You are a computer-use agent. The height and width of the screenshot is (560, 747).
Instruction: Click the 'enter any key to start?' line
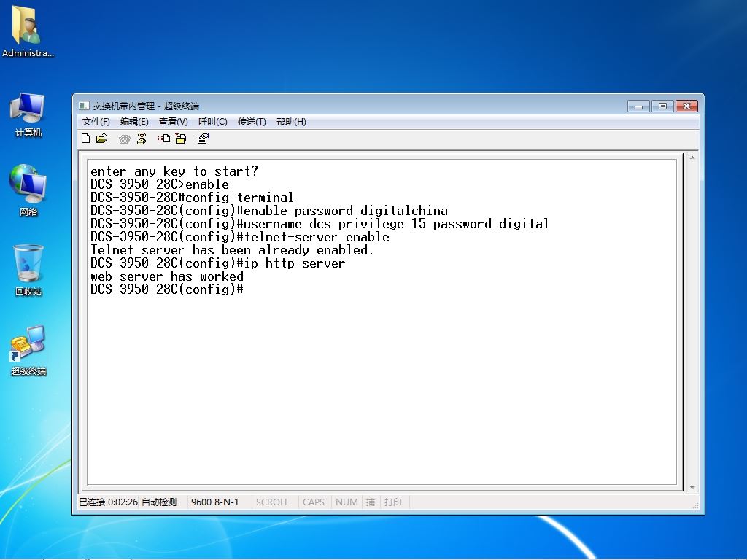(x=174, y=171)
